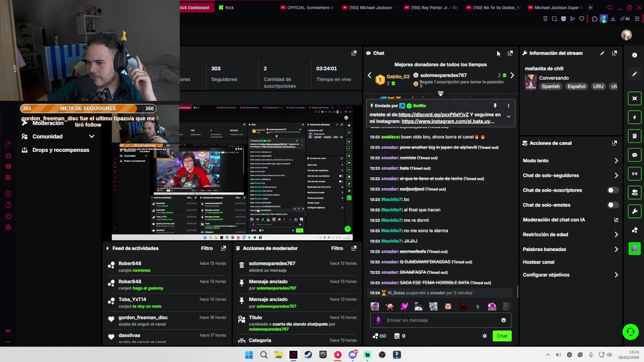Image resolution: width=644 pixels, height=362 pixels.
Task: Expand Palabras baneadas options
Action: click(616, 249)
